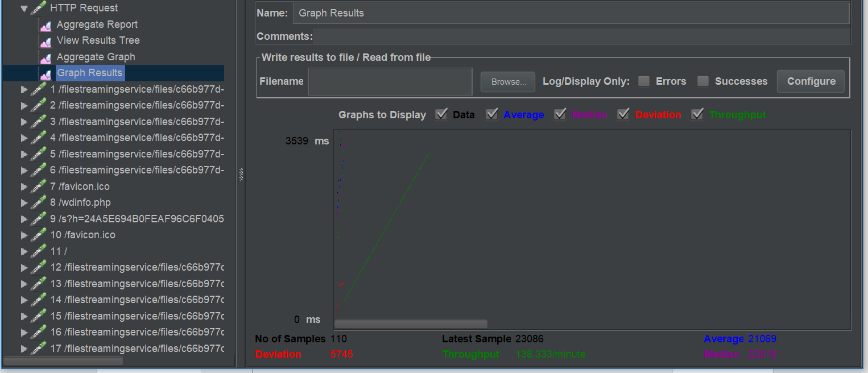Expand tree node 2 /filestreamingservice

(24, 105)
